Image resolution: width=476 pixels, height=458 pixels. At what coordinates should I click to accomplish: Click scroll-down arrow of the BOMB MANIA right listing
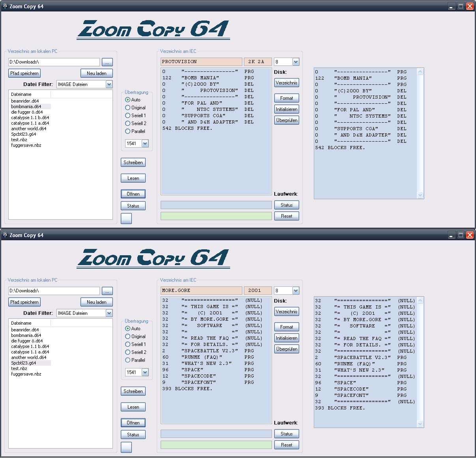pos(420,195)
